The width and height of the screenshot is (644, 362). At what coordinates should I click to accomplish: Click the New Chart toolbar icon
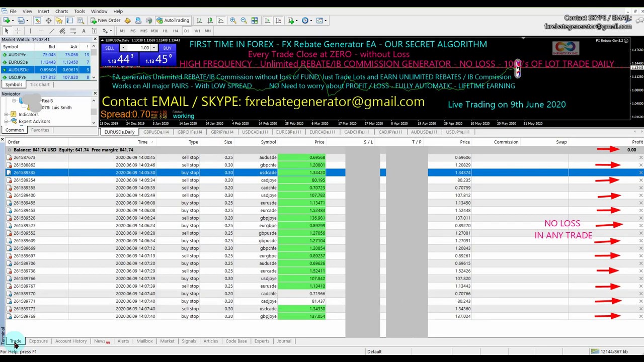click(7, 21)
